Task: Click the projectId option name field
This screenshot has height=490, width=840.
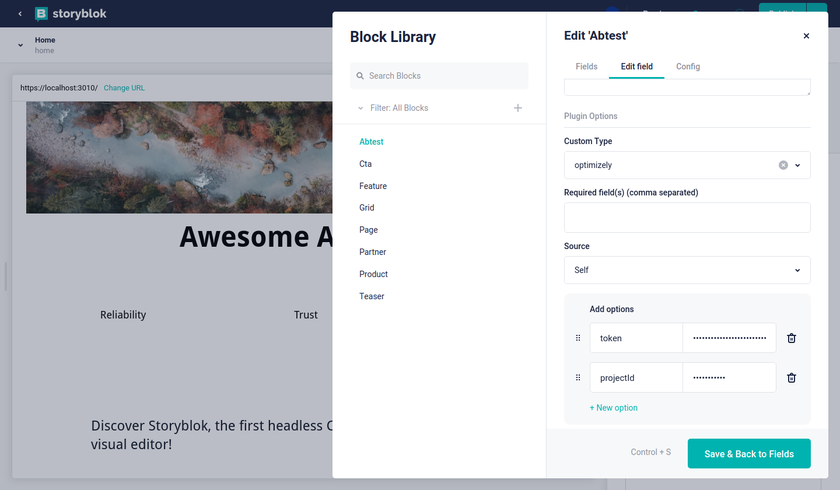Action: 636,378
